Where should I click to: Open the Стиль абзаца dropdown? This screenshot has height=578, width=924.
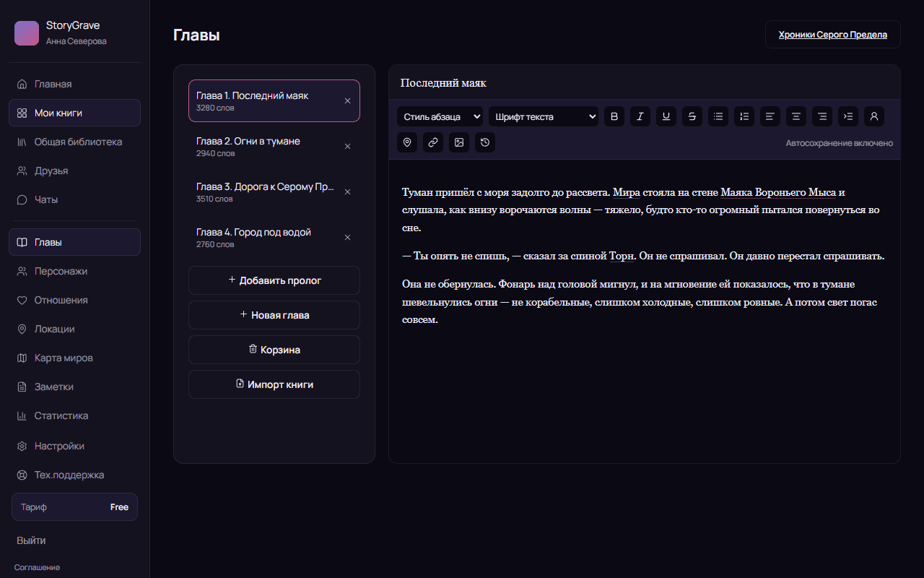440,116
